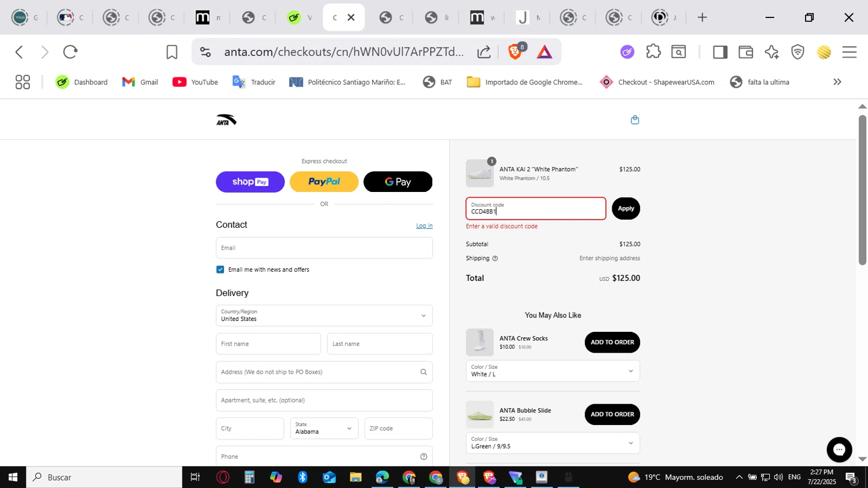
Task: Open Outlook from the taskbar
Action: pyautogui.click(x=329, y=477)
